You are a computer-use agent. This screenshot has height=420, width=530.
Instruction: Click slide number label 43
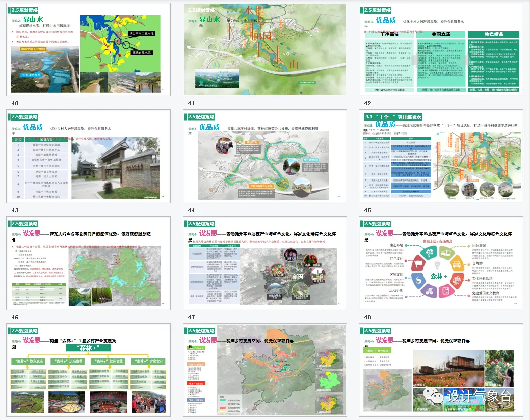pyautogui.click(x=15, y=210)
